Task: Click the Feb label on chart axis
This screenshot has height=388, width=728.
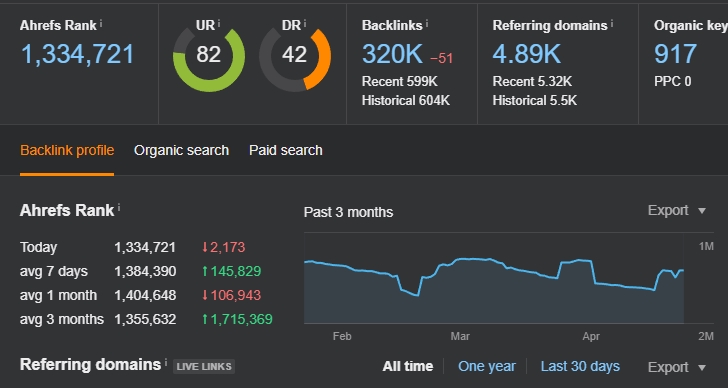Action: 342,336
